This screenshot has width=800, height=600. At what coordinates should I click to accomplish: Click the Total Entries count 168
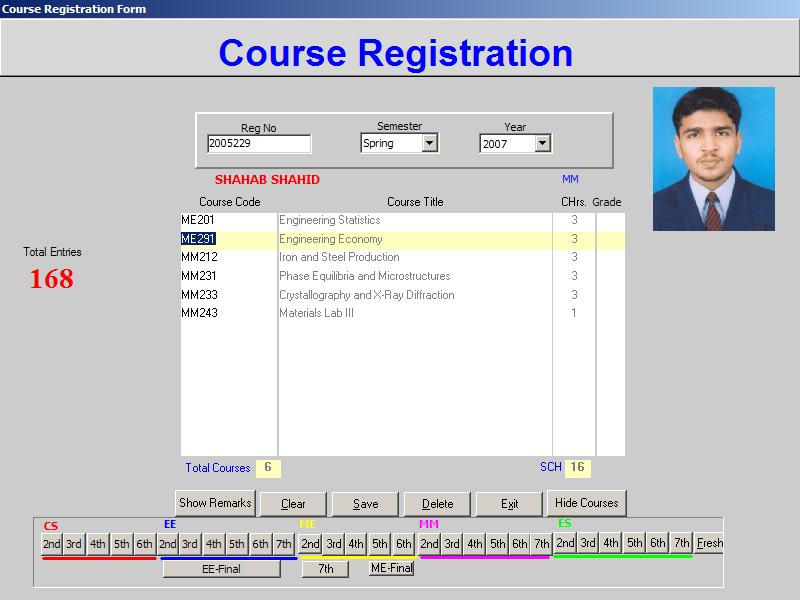click(x=52, y=279)
